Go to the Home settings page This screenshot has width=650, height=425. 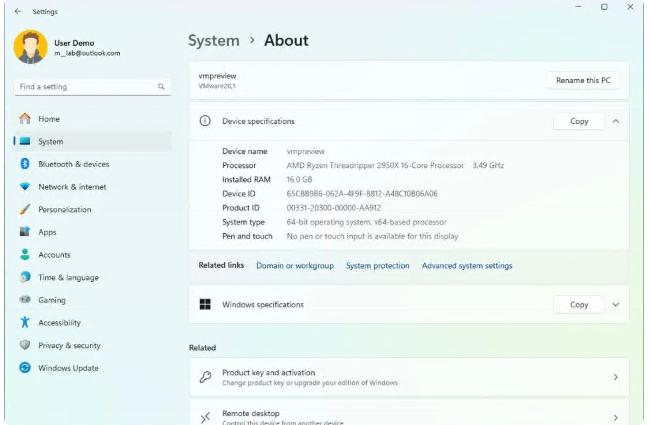49,119
